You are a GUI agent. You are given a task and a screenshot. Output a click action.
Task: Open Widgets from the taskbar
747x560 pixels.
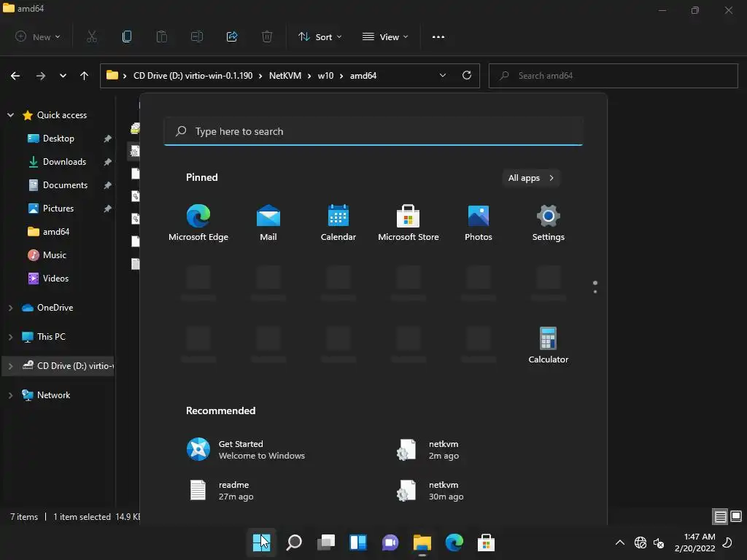pos(358,542)
